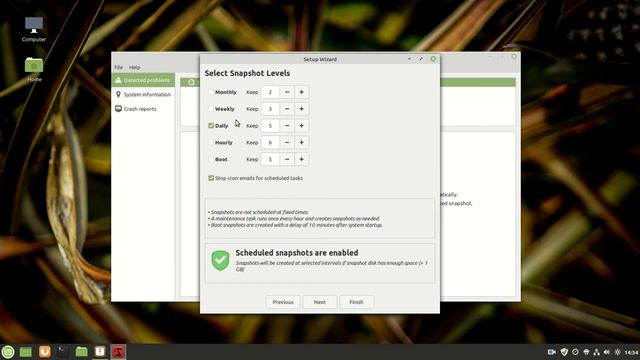
Task: Click the Scheduled snapshots are enabled heading
Action: 297,253
